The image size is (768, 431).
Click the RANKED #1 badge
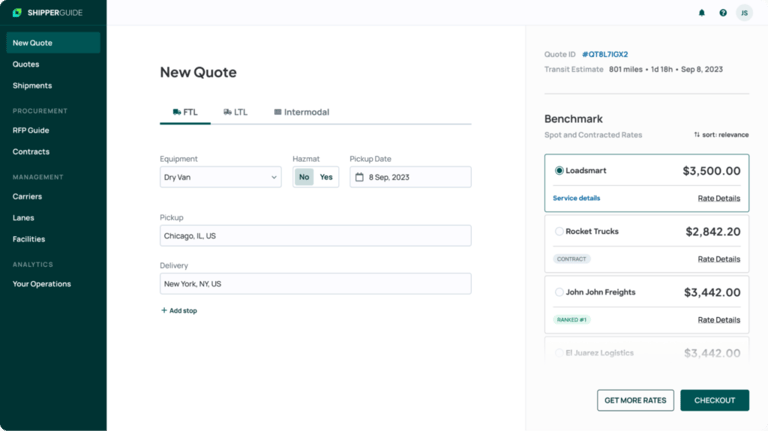(x=572, y=320)
